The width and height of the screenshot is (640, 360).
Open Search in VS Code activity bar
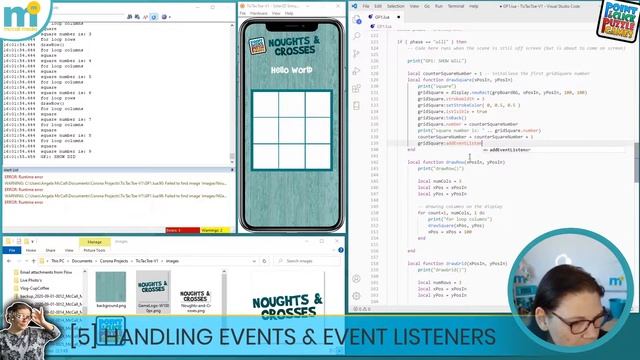357,36
